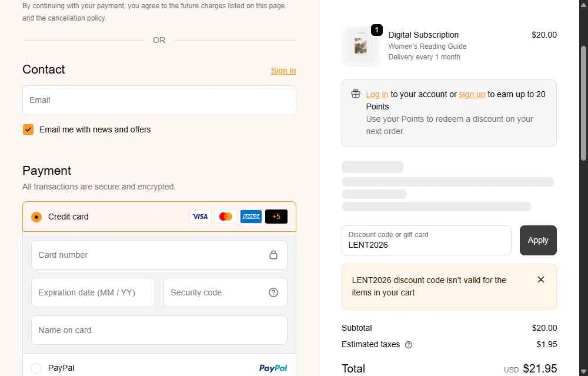
Task: Click the Digital Subscription title
Action: tap(423, 35)
